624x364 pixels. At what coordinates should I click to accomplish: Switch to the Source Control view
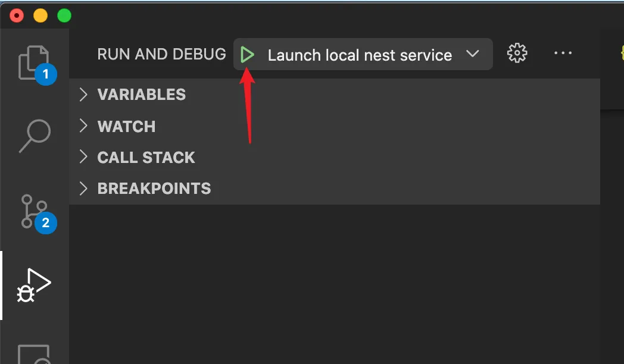click(x=33, y=211)
